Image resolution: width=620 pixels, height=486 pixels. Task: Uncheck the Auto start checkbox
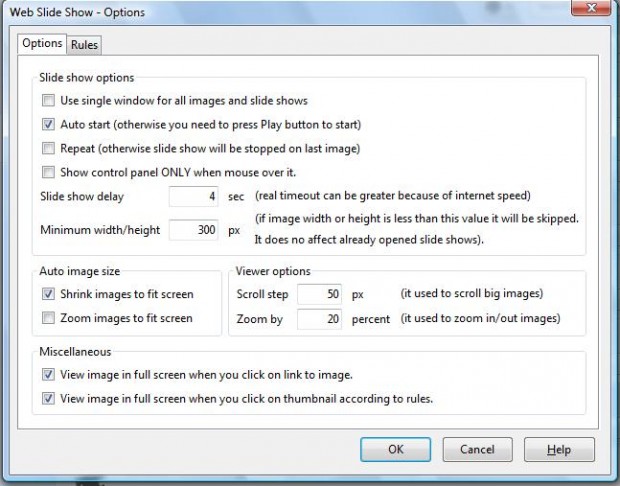point(48,125)
